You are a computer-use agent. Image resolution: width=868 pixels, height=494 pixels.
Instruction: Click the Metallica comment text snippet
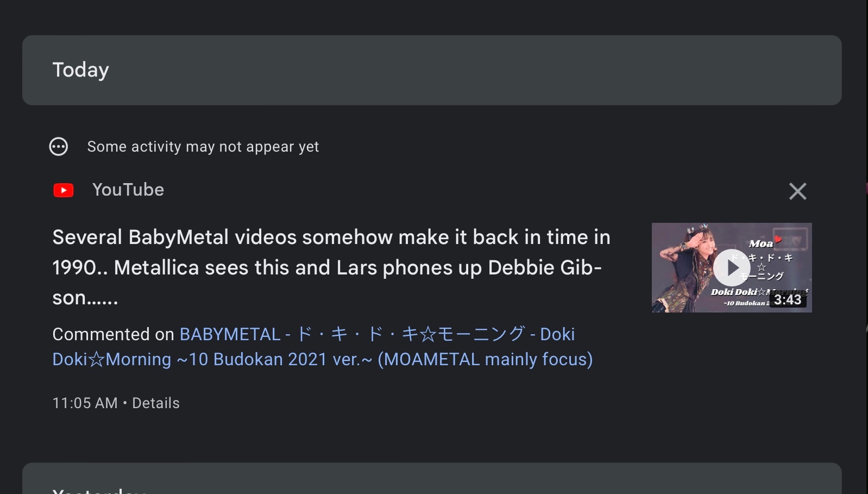[331, 267]
